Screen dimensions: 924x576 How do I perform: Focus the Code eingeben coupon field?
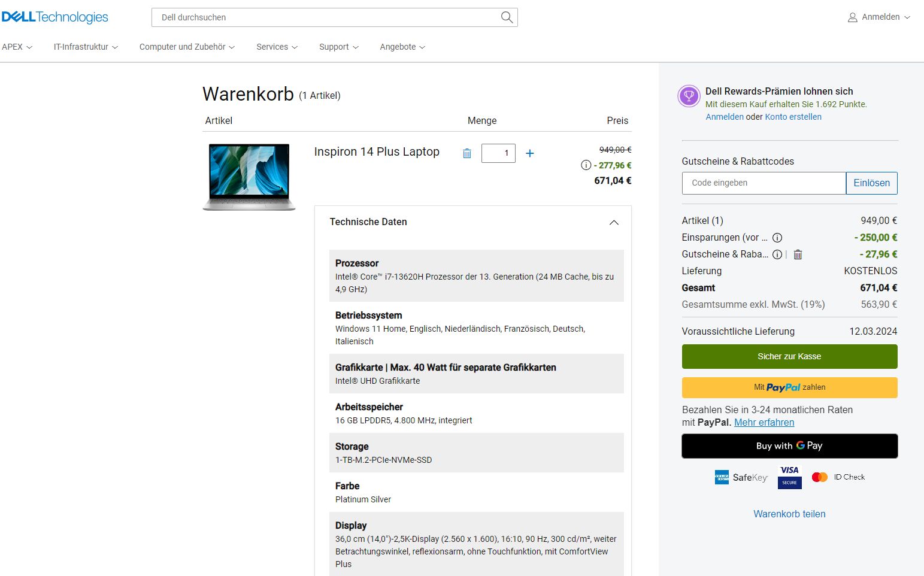click(x=764, y=183)
